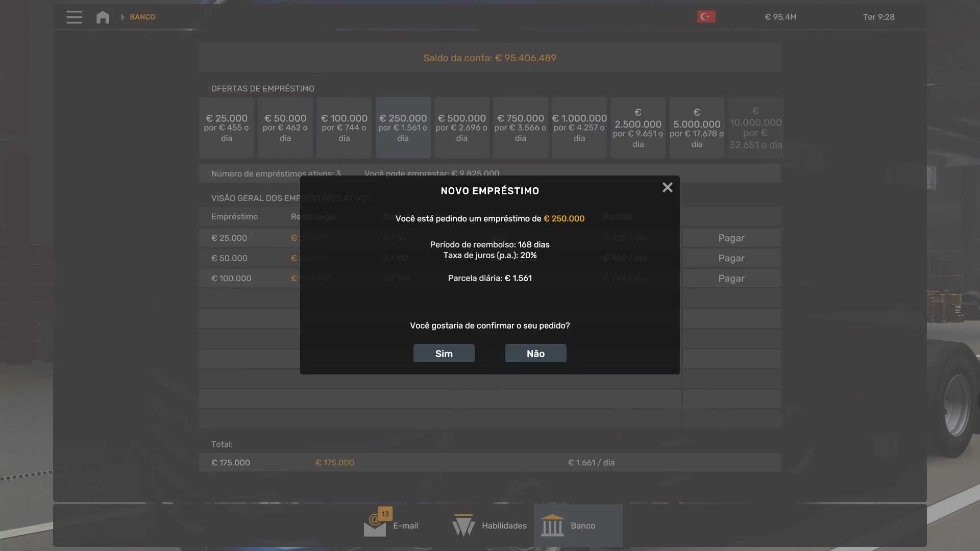Select the € 2.500.000 loan offer

coord(638,128)
